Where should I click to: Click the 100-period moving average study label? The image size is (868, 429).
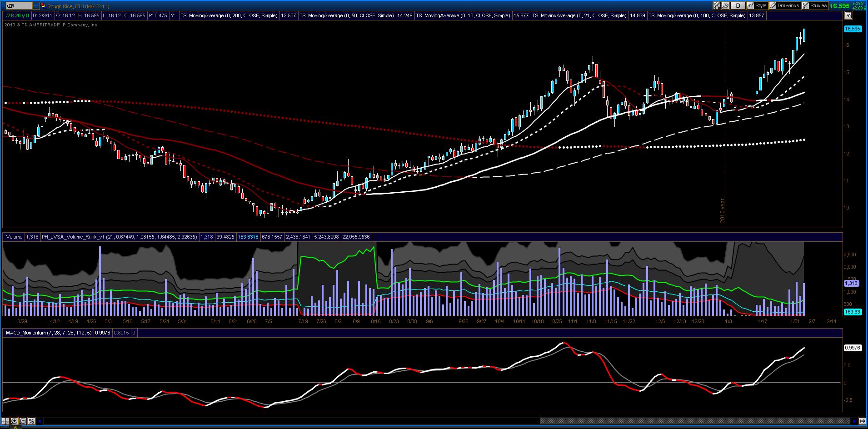coord(697,15)
